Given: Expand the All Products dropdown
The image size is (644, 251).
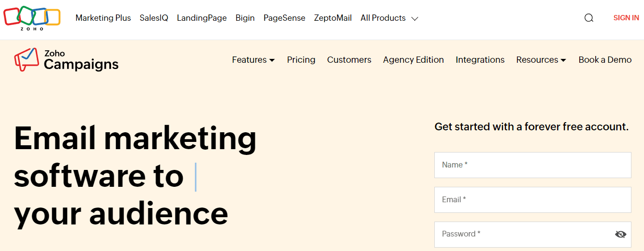Looking at the screenshot, I should click(x=389, y=18).
